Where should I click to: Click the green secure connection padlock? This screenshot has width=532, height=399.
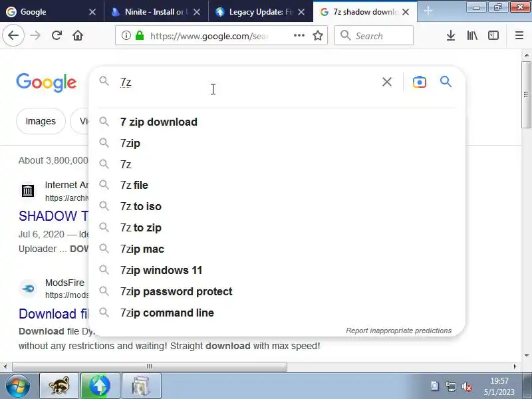click(x=140, y=35)
